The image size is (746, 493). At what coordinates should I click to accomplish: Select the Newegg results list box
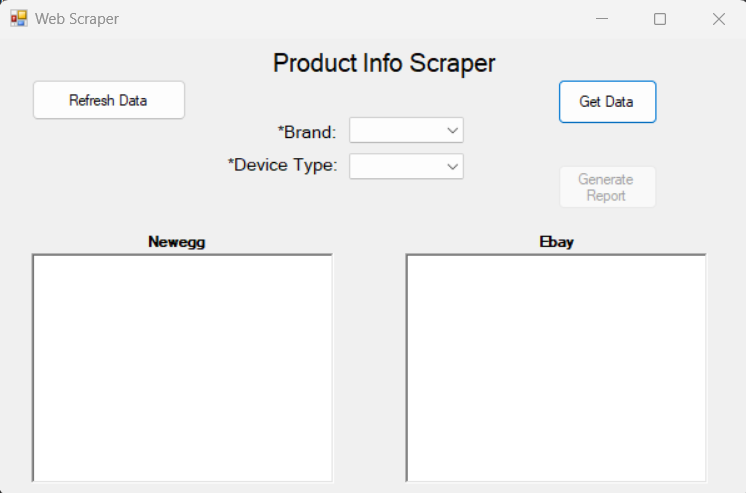point(183,368)
